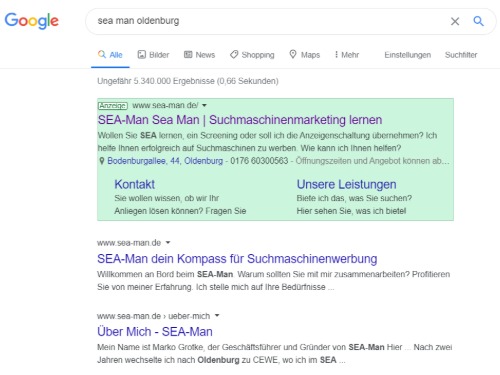
Task: Open Einstellungen settings
Action: pyautogui.click(x=407, y=55)
